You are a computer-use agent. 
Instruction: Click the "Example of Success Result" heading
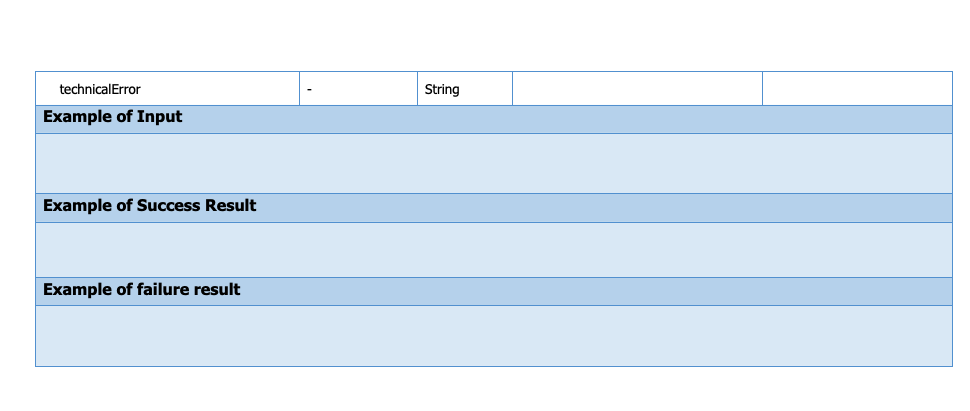(x=149, y=206)
